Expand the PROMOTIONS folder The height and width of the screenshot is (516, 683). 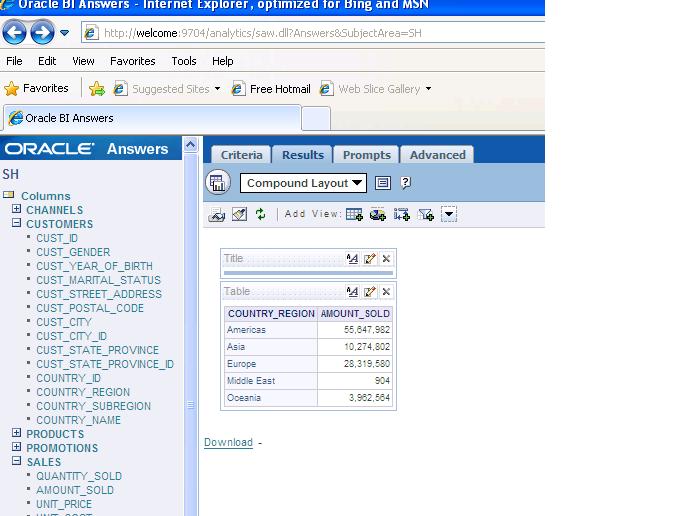click(16, 447)
